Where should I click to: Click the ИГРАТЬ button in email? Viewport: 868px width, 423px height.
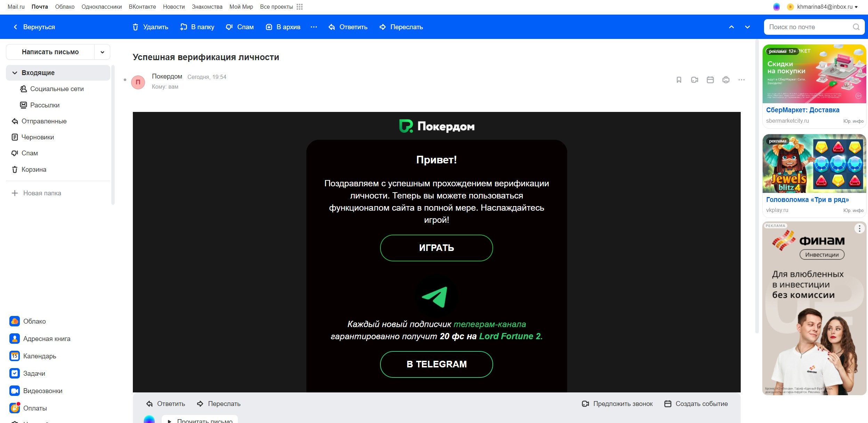pyautogui.click(x=436, y=248)
